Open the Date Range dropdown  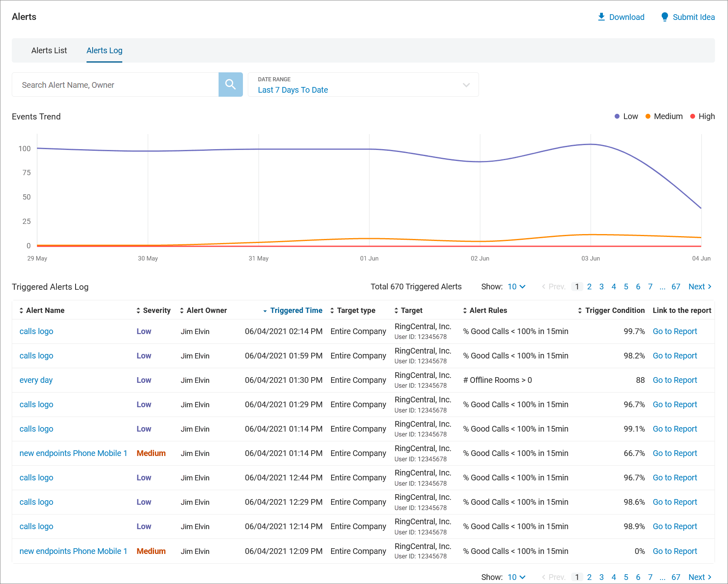(466, 85)
